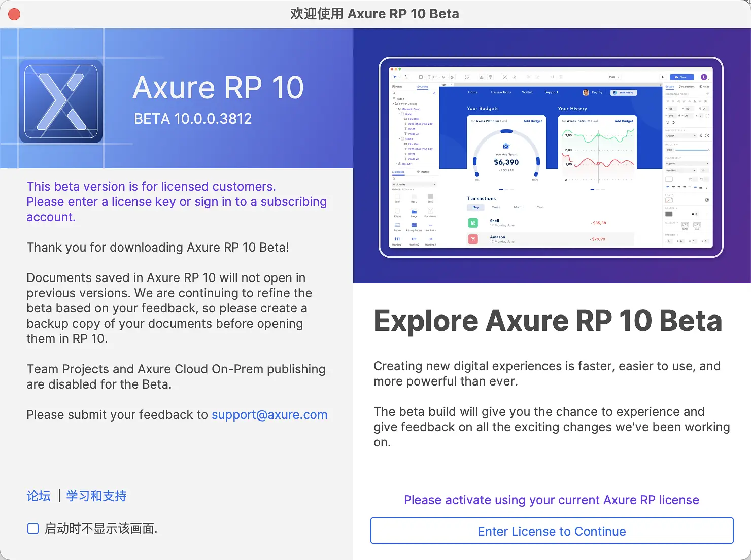Switch to the Outline tab
This screenshot has width=751, height=560.
pos(422,87)
